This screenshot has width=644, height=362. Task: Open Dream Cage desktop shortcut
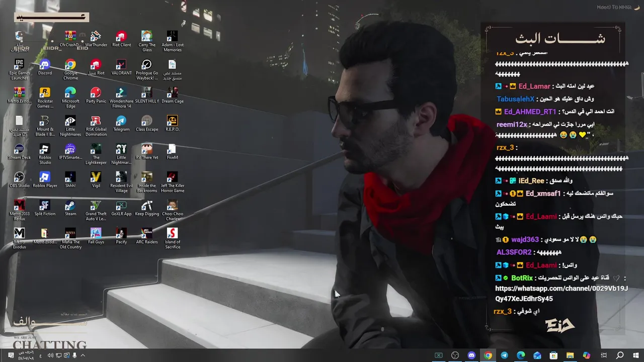point(172,96)
